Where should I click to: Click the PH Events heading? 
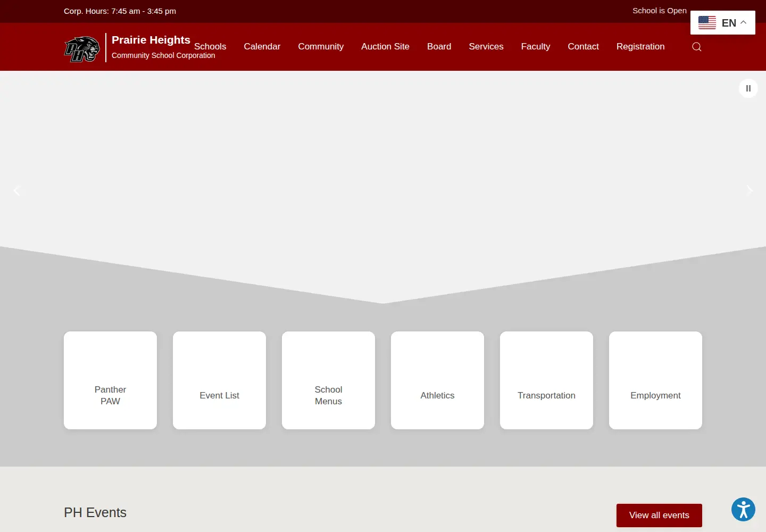[x=95, y=512]
